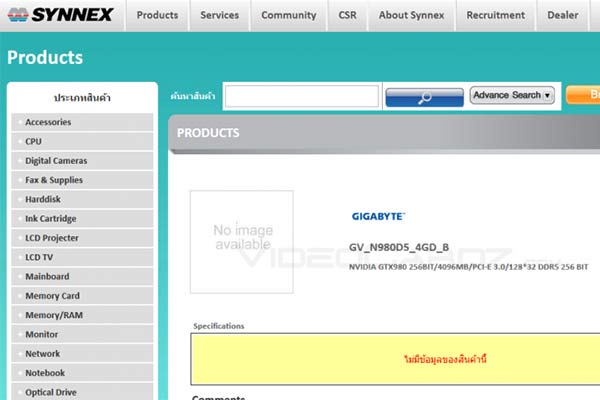600x400 pixels.
Task: Click the Specifications label
Action: coord(218,326)
